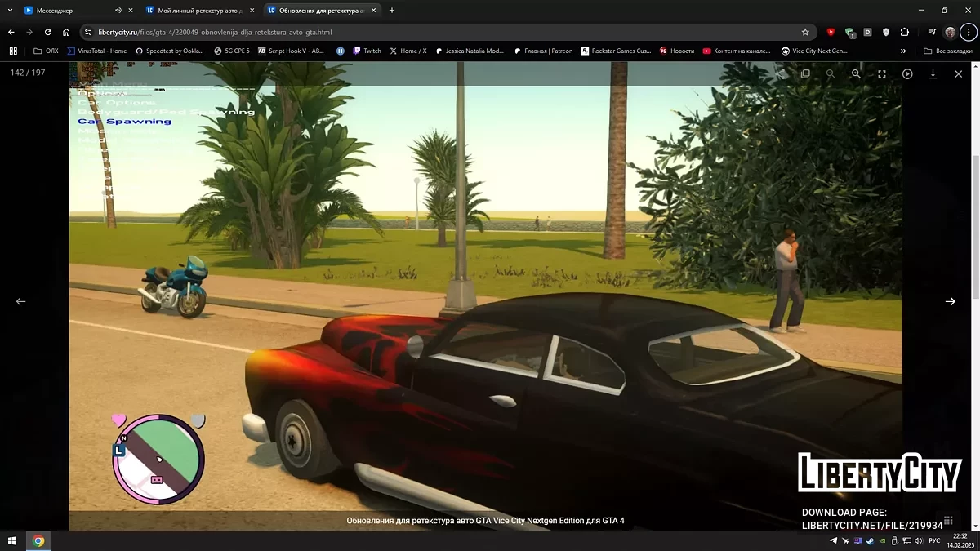Start the gallery slideshow

point(907,73)
